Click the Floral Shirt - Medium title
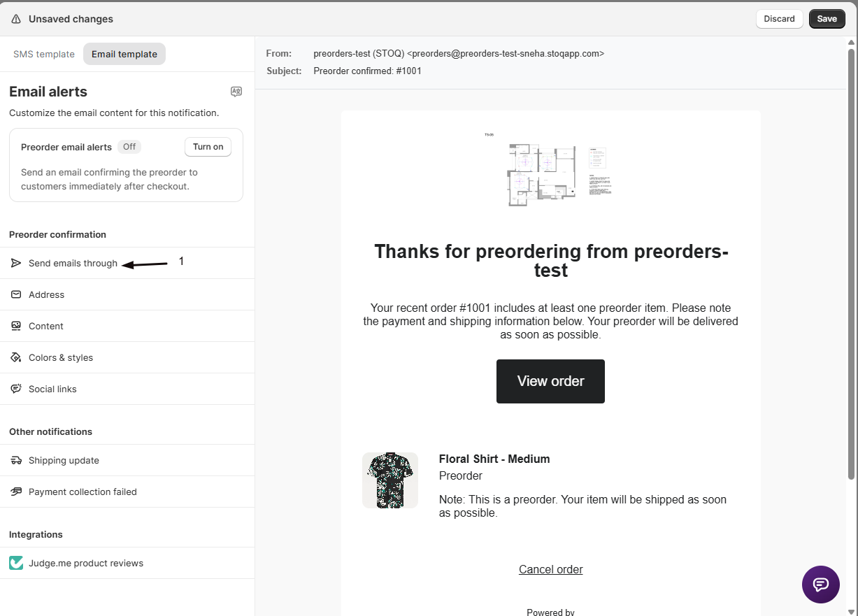 pos(494,459)
